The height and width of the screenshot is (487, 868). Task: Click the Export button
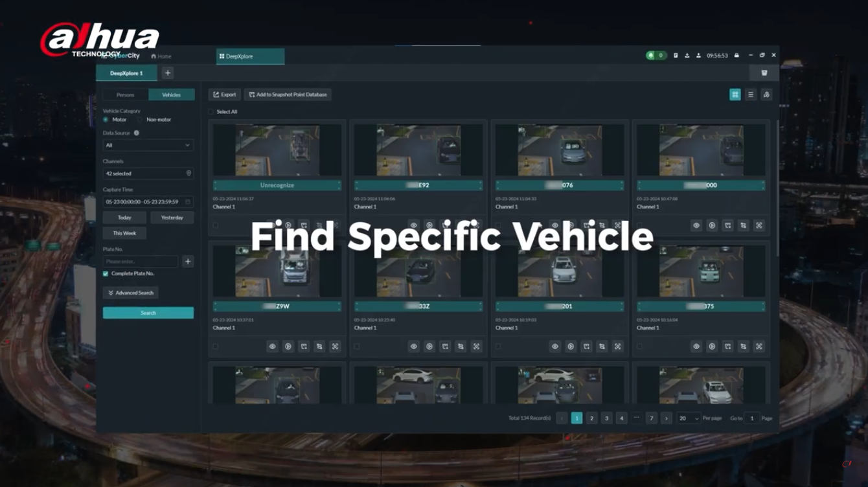click(x=224, y=95)
